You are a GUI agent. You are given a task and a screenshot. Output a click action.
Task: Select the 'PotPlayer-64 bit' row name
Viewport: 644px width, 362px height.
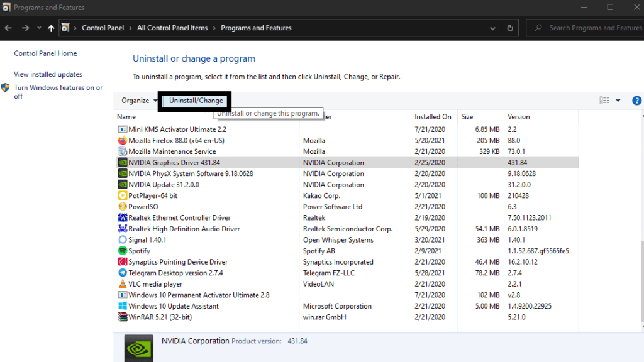pos(153,196)
